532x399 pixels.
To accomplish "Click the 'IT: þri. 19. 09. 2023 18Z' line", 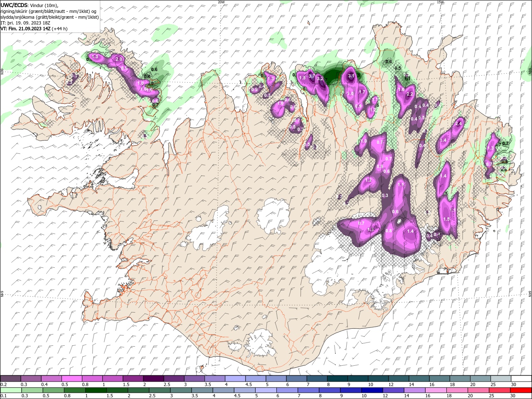I will click(25, 23).
